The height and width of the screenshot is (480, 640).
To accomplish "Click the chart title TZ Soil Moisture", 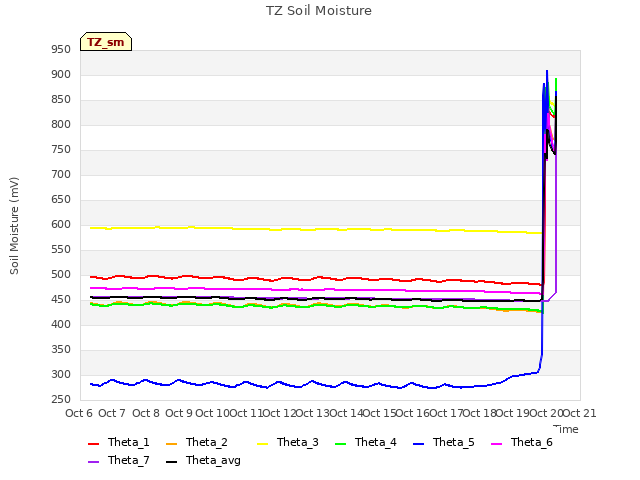I will pyautogui.click(x=319, y=11).
